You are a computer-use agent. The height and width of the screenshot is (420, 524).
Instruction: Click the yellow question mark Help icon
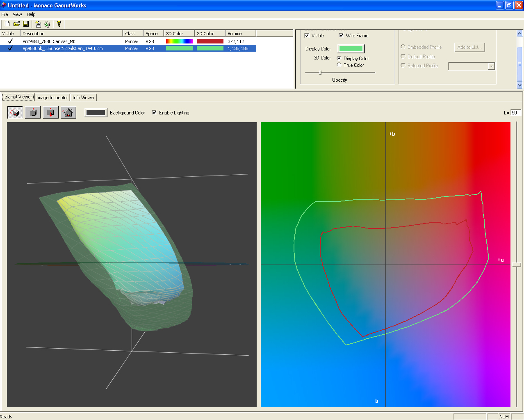[x=59, y=24]
